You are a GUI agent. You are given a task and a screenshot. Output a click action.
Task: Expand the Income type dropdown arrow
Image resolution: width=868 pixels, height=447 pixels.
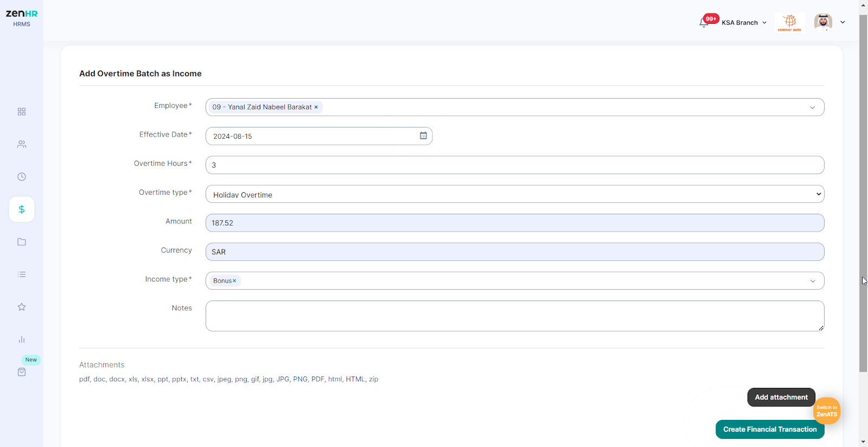[x=813, y=281]
